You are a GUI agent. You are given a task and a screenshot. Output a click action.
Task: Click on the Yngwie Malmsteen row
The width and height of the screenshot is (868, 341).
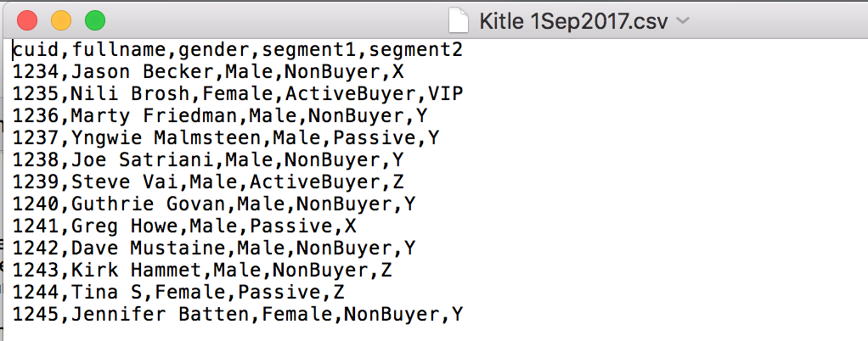pyautogui.click(x=226, y=138)
